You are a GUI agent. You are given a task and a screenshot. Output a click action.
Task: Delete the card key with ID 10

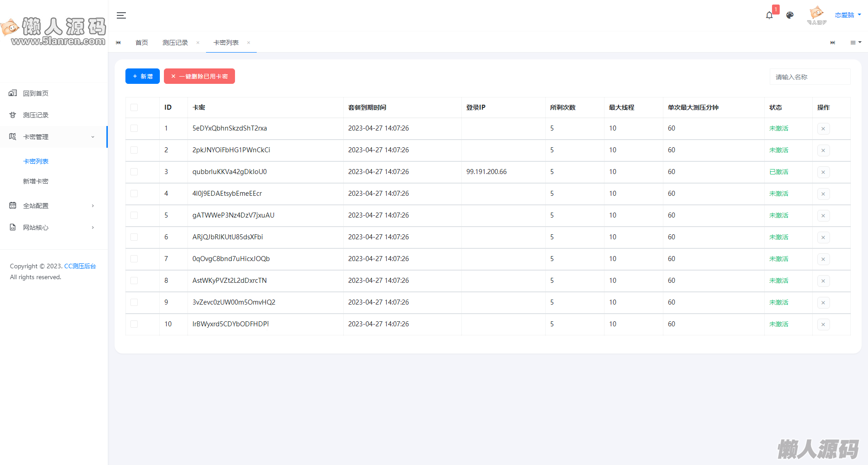pos(823,325)
